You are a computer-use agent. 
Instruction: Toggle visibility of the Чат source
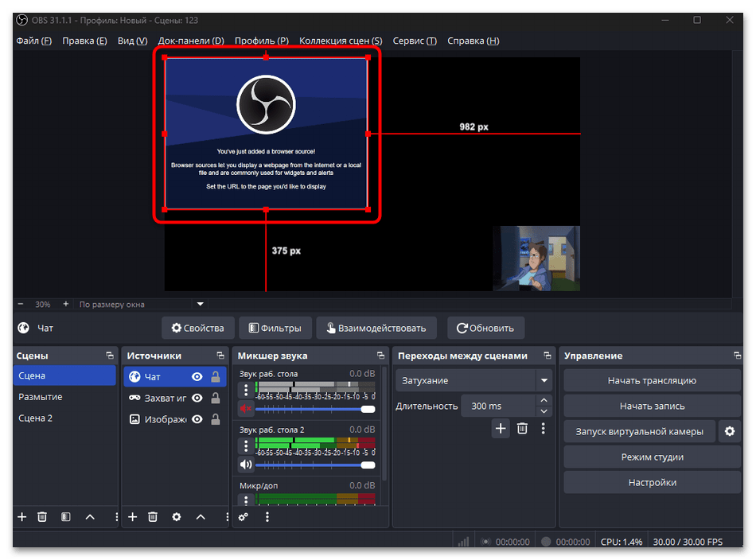197,377
